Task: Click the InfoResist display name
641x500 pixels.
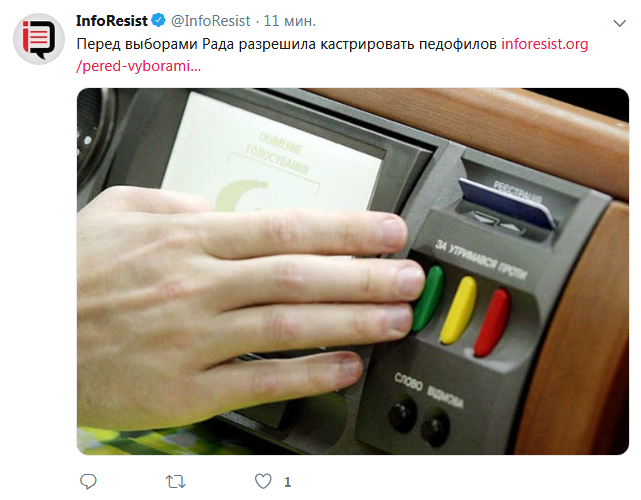Action: pos(112,20)
